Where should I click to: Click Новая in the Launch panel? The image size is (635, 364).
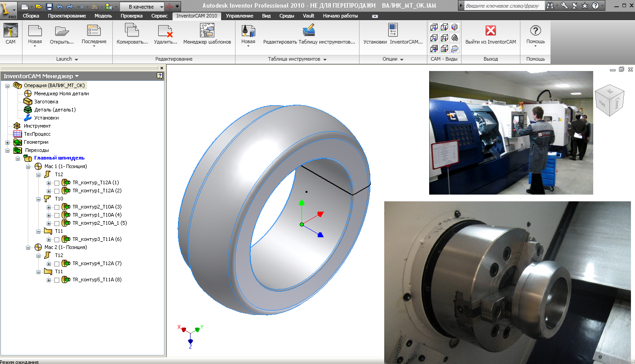click(x=35, y=35)
